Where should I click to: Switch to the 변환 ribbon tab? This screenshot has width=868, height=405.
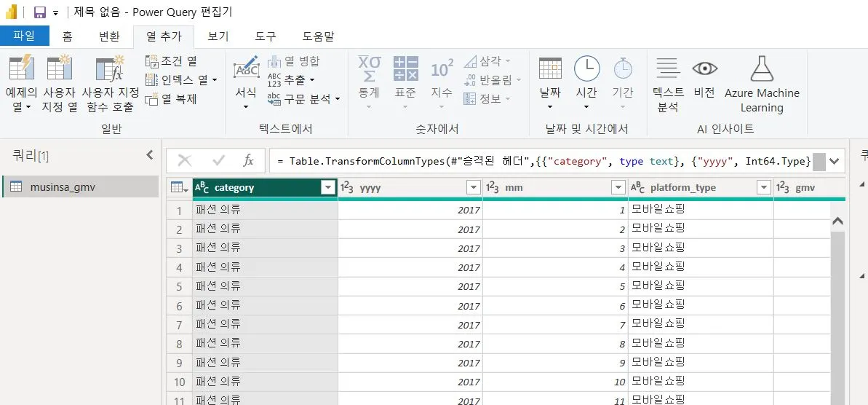109,36
